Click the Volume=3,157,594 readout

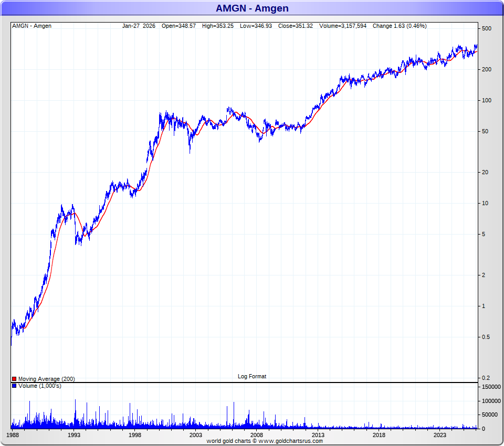343,26
